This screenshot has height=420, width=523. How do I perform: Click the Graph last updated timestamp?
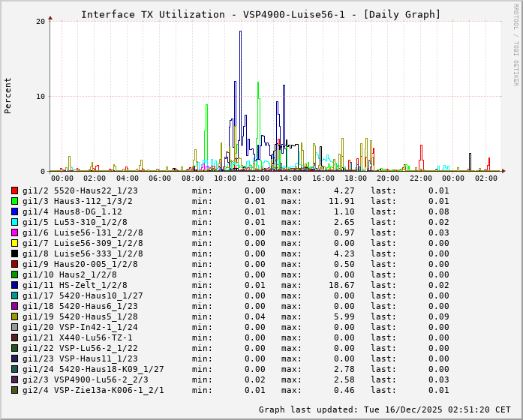tap(384, 409)
